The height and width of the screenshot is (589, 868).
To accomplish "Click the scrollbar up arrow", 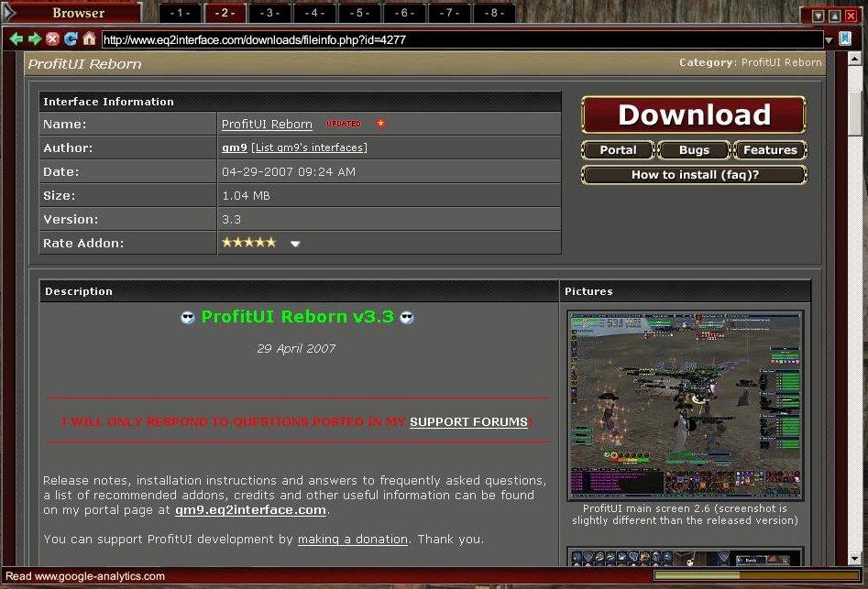I will pos(855,59).
